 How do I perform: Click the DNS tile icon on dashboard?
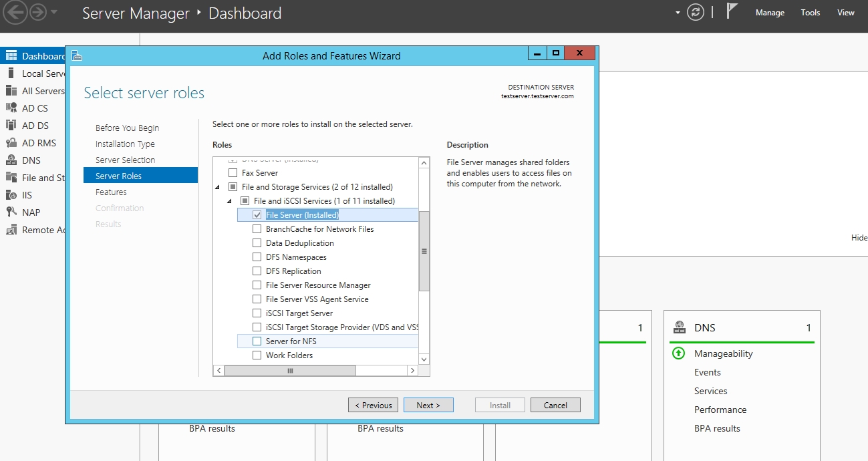(680, 327)
